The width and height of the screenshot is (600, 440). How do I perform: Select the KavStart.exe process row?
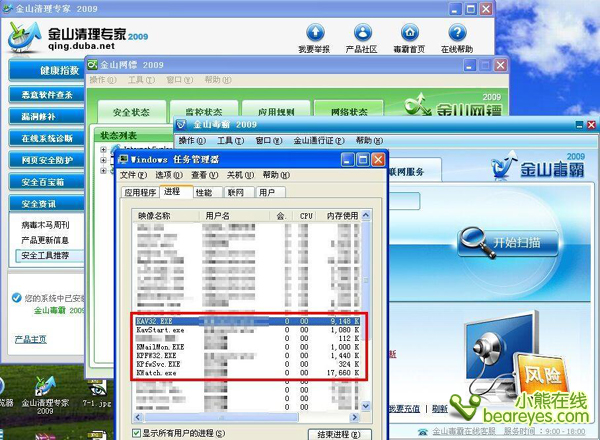tap(248, 330)
